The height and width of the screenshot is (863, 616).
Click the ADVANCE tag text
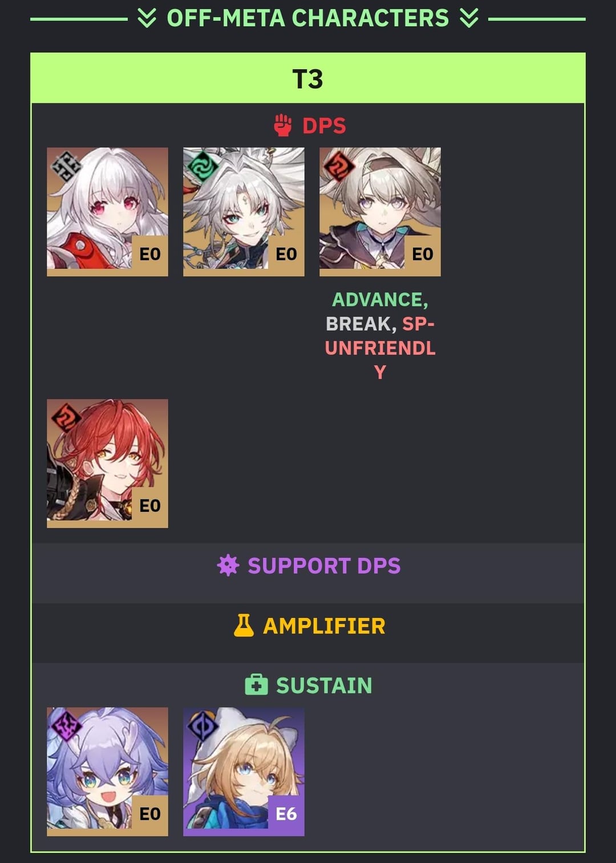coord(380,300)
